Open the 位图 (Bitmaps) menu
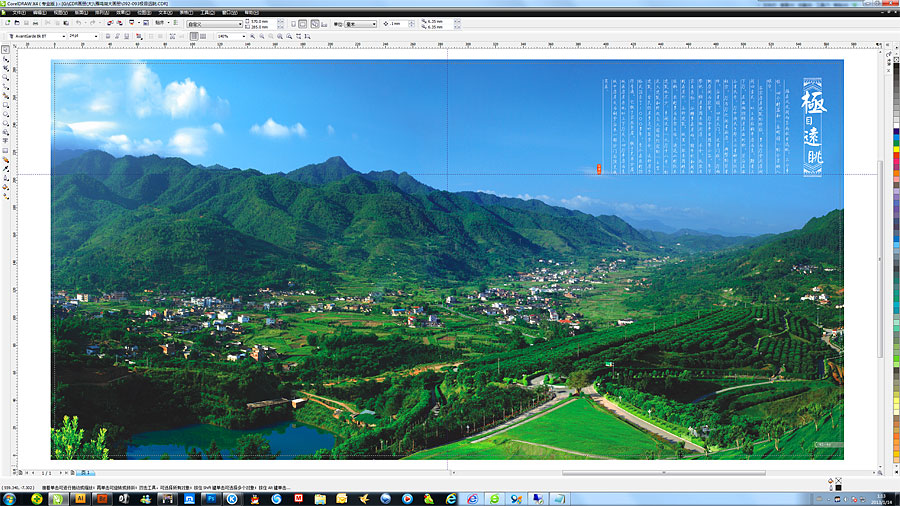This screenshot has height=506, width=900. pos(144,13)
